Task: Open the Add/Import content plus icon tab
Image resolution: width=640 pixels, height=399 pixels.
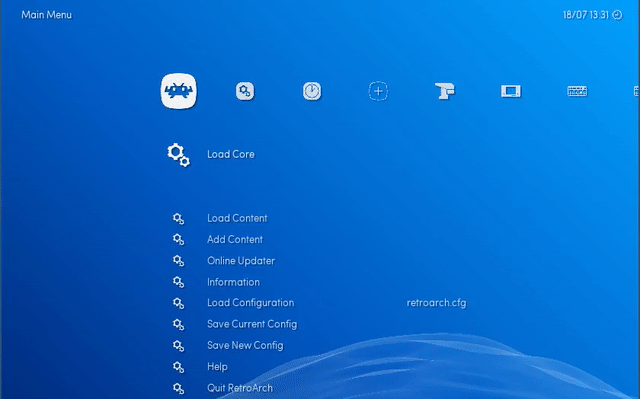Action: click(378, 91)
